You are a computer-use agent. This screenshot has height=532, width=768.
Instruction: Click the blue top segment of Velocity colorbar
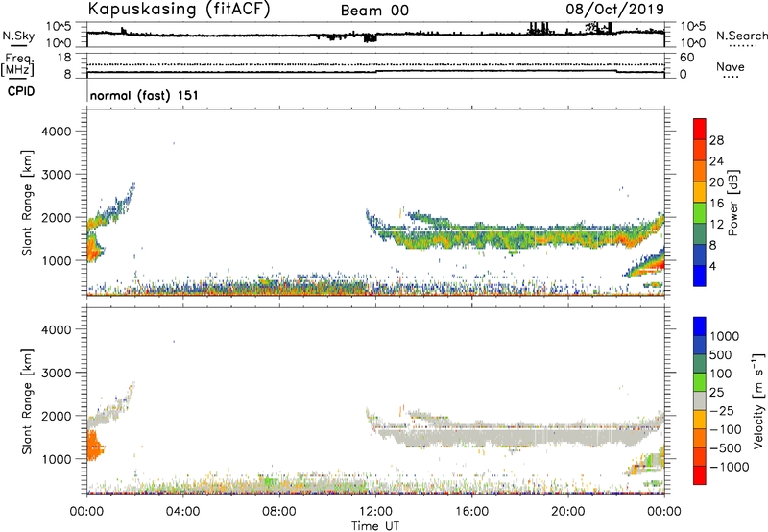pos(700,326)
